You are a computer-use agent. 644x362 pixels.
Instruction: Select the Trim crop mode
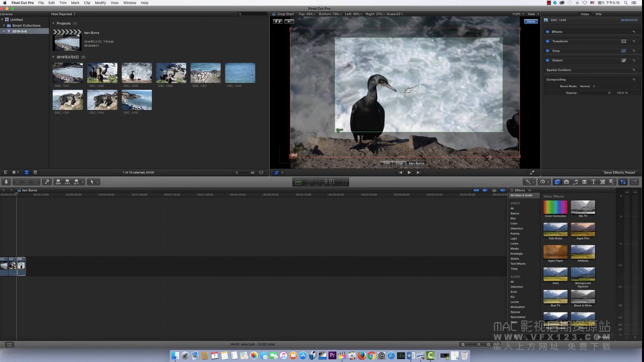(386, 163)
